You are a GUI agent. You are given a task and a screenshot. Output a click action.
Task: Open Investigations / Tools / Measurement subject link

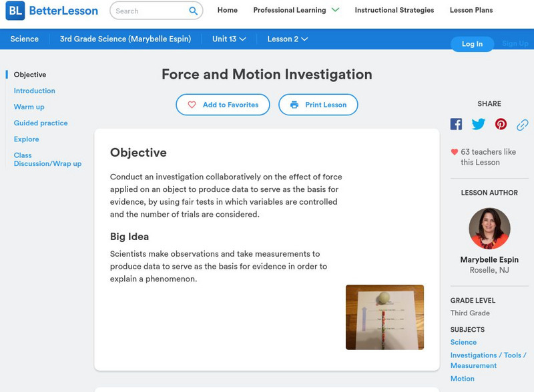(x=489, y=361)
